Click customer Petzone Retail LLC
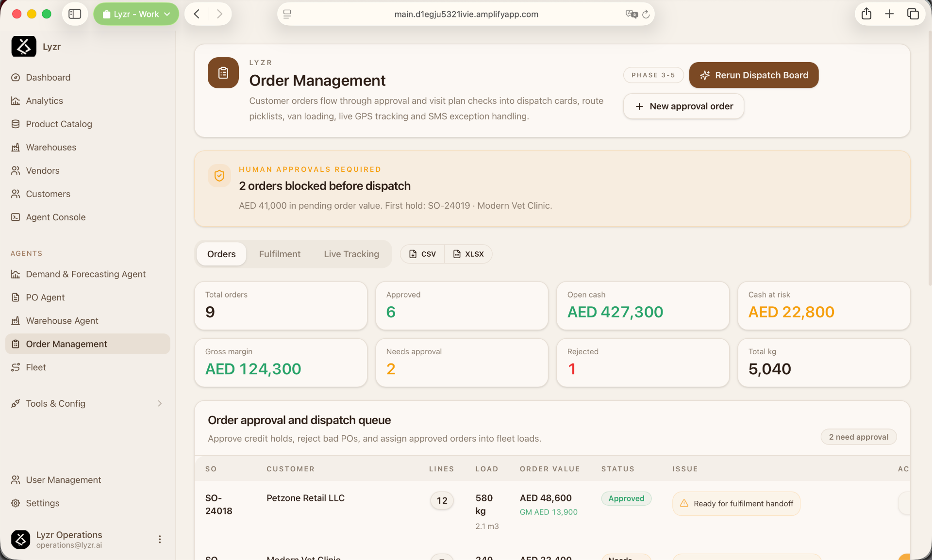This screenshot has height=560, width=932. point(305,498)
